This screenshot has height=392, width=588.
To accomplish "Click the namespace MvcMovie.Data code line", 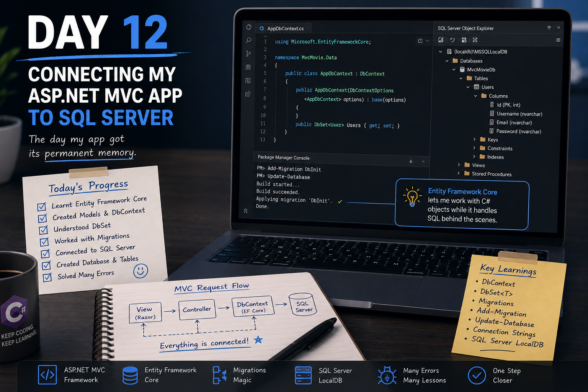I will click(306, 57).
